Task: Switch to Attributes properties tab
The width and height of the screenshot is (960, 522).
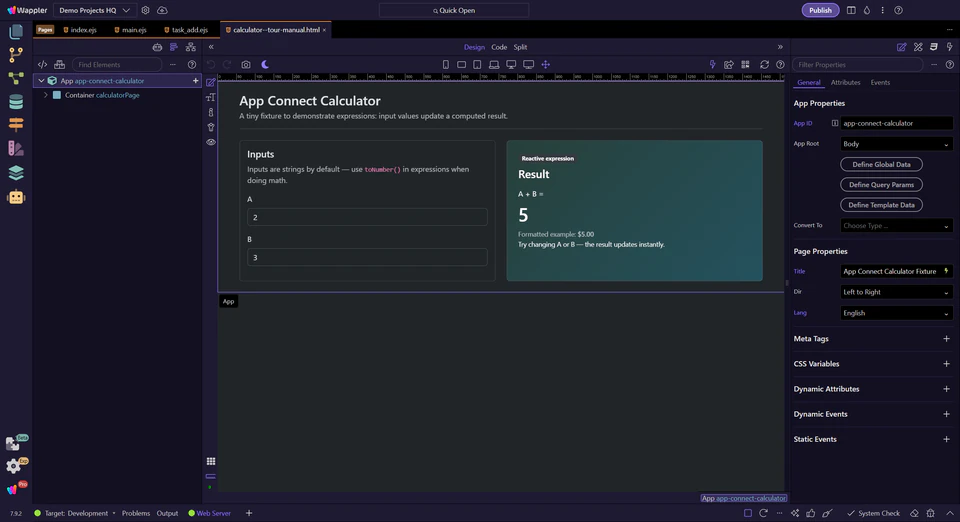Action: (845, 83)
